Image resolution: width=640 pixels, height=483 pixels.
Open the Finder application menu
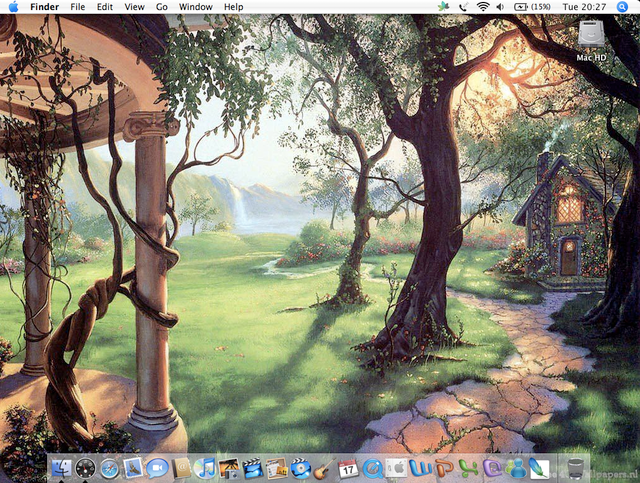(x=44, y=7)
